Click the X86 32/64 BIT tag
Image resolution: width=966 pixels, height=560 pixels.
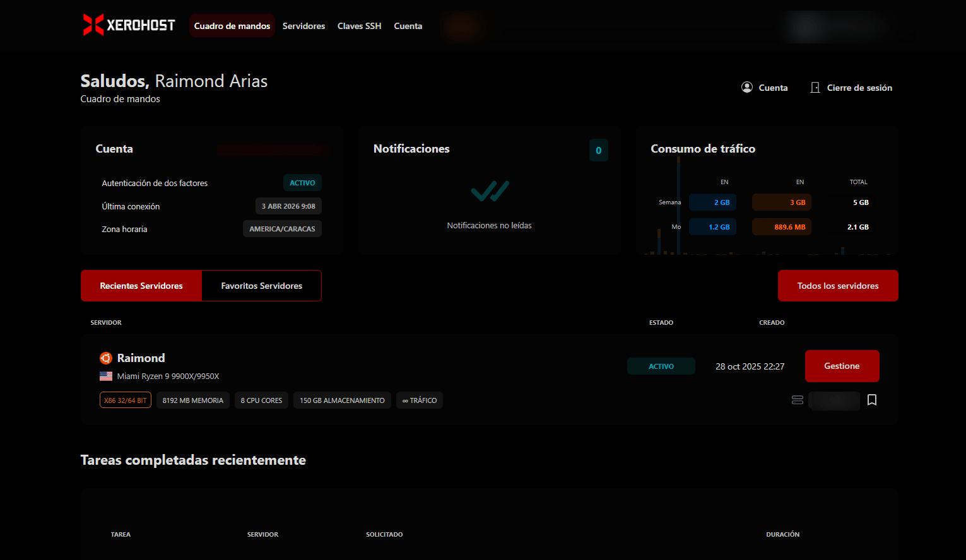click(125, 400)
